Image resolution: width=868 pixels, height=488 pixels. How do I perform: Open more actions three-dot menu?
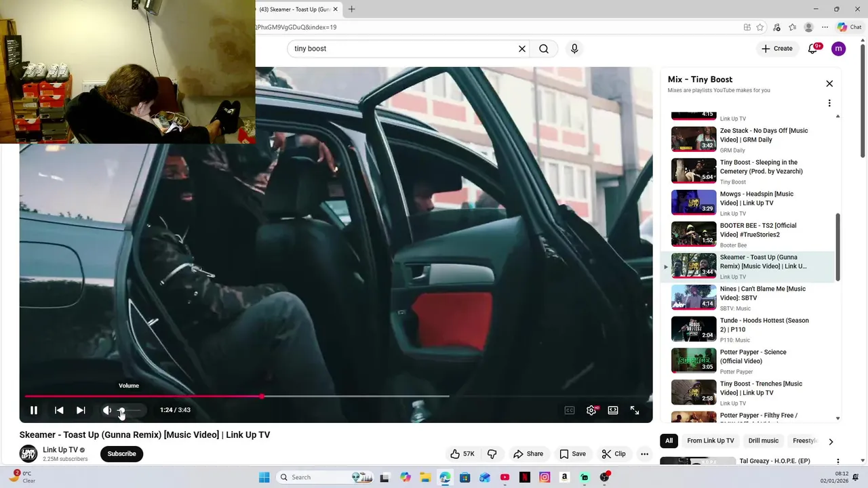click(x=644, y=453)
